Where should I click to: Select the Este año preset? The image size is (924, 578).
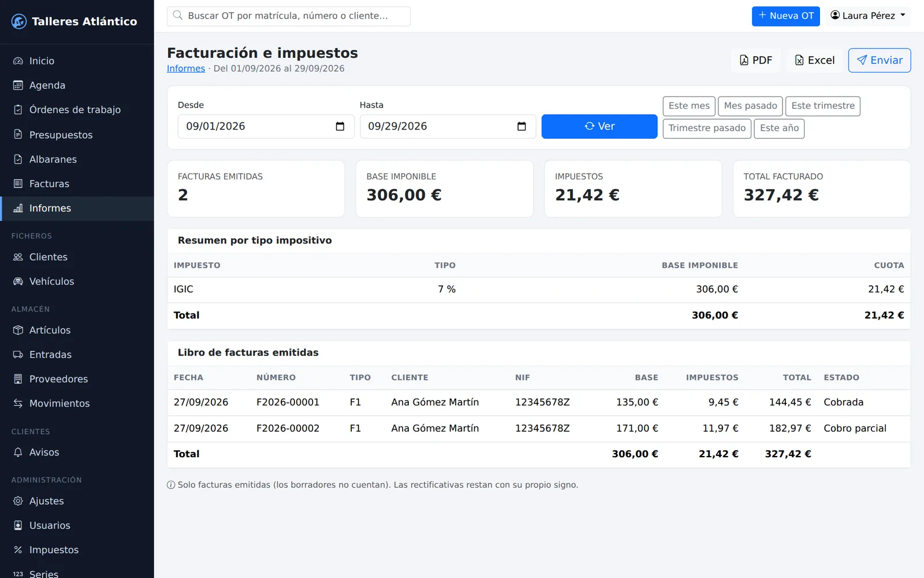779,128
